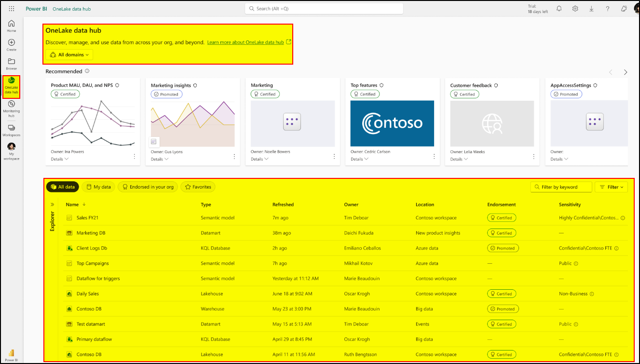Sort by the Name column header
640x364 pixels.
tap(72, 204)
